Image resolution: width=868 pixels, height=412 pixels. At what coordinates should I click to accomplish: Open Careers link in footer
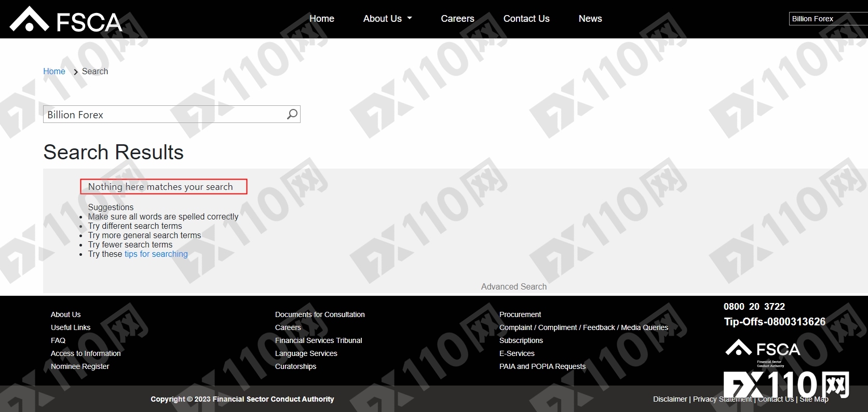click(288, 327)
